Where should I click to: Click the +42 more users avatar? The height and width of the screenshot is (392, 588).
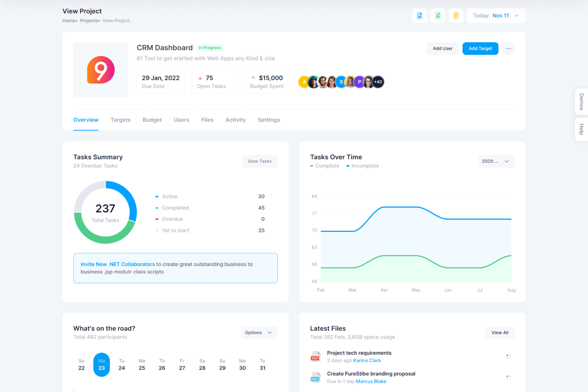(x=378, y=82)
